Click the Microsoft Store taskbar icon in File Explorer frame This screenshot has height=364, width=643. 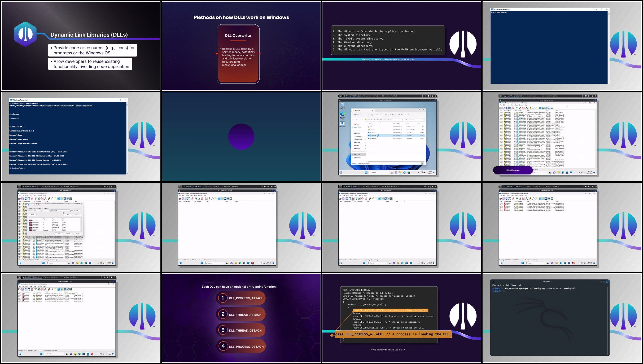409,172
